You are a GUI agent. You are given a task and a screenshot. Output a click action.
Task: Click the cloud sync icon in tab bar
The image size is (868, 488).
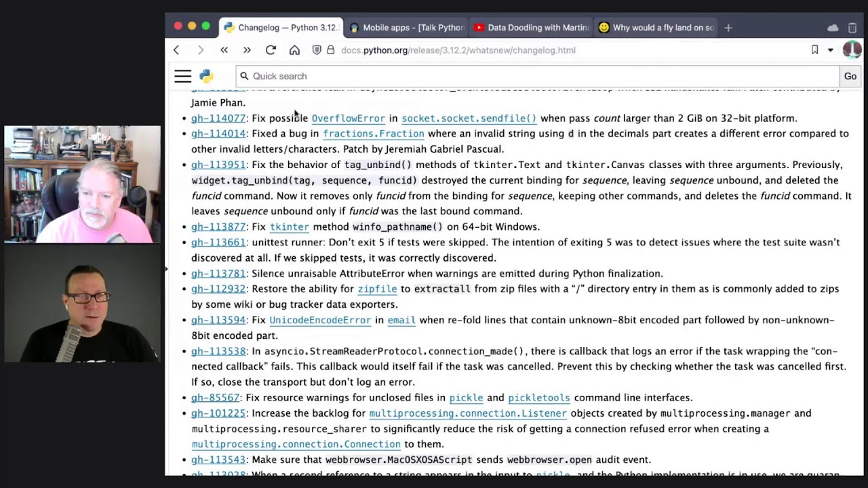pos(833,28)
